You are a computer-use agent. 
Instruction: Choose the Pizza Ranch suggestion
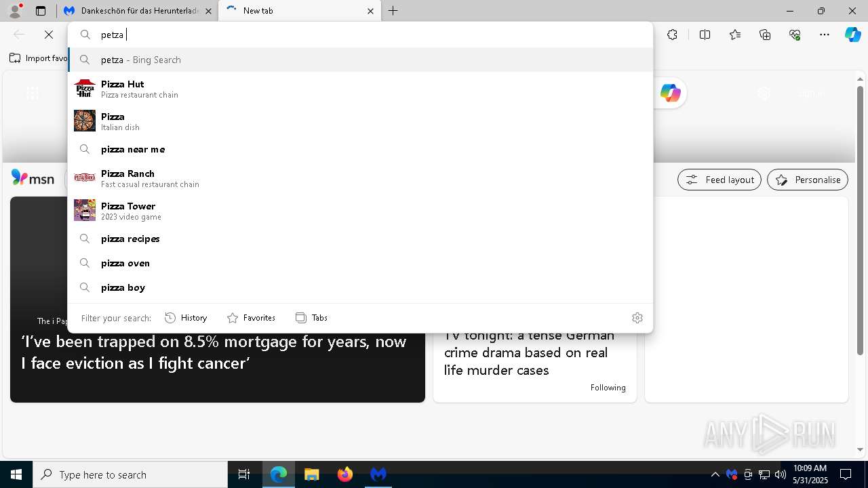click(x=360, y=178)
